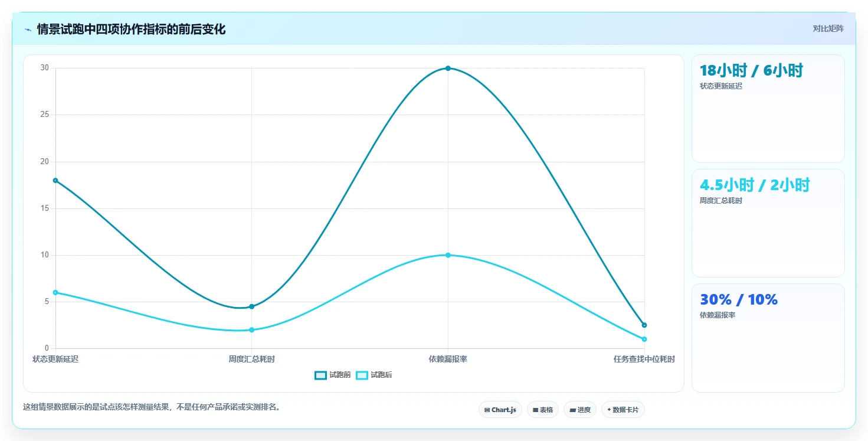The height and width of the screenshot is (441, 868).
Task: Click the 试跑前 data point at 依赖漏报率 (30)
Action: (x=448, y=68)
